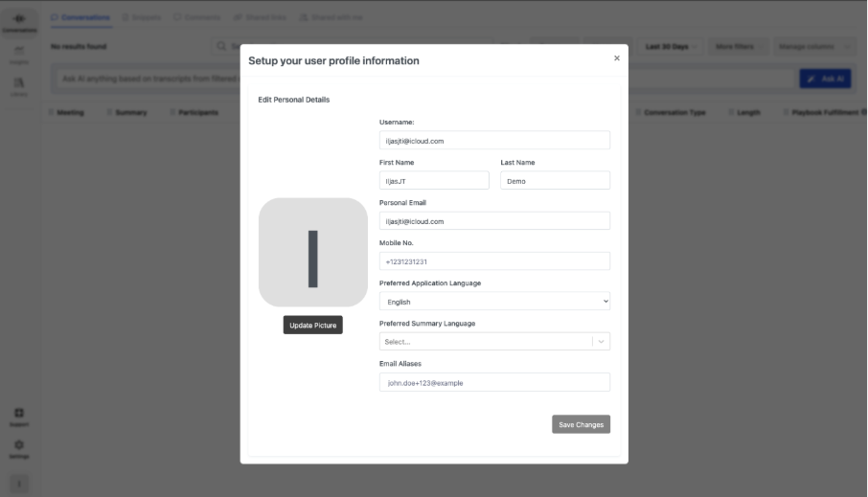This screenshot has width=868, height=497.
Task: Open the Library sidebar icon
Action: click(19, 86)
